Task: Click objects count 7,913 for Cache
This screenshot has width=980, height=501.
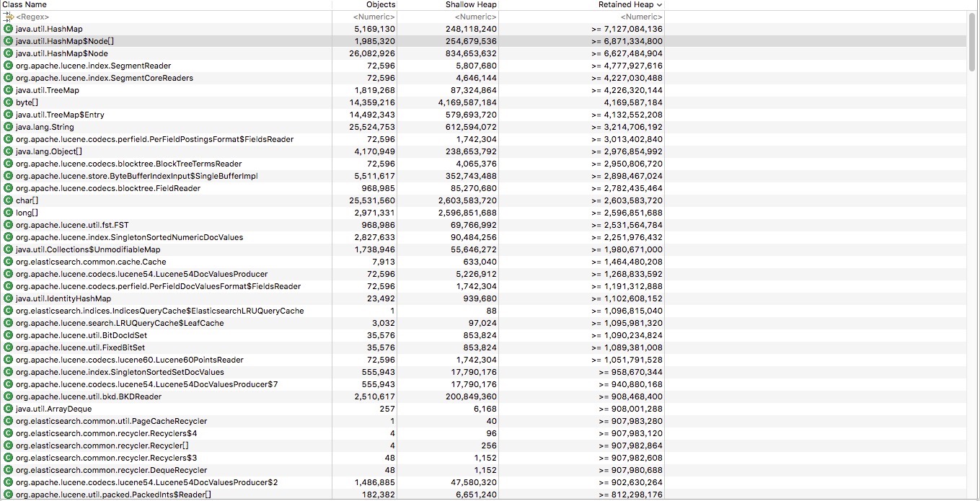Action: point(384,262)
